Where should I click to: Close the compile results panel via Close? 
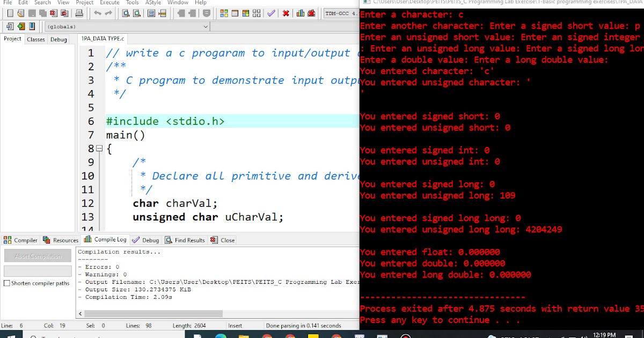tap(222, 240)
